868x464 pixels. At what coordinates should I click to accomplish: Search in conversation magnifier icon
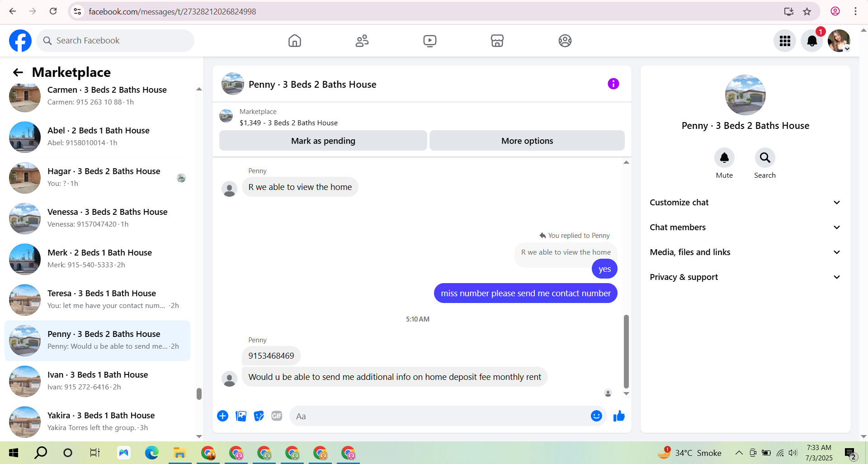[765, 158]
